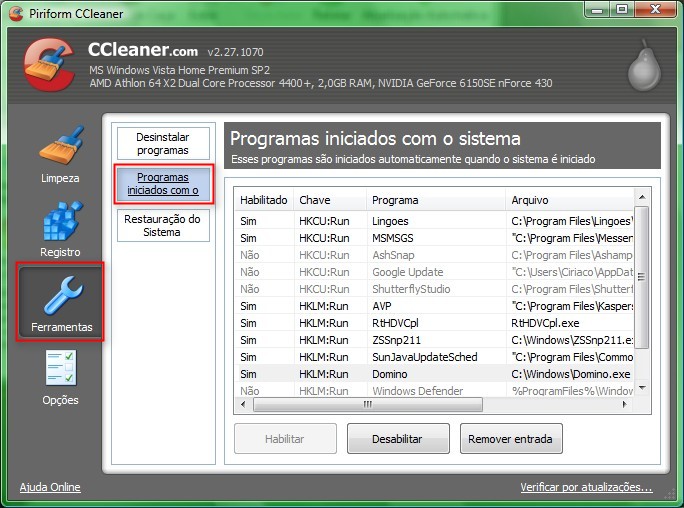Select the AshSnap startup entry
The width and height of the screenshot is (684, 508).
coord(434,255)
